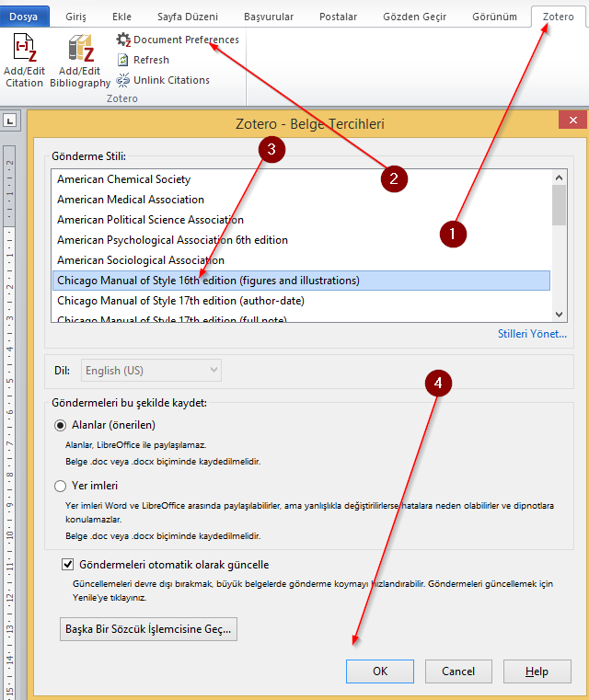Viewport: 589px width, 700px height.
Task: Click the Refresh ribbon command
Action: tap(144, 60)
